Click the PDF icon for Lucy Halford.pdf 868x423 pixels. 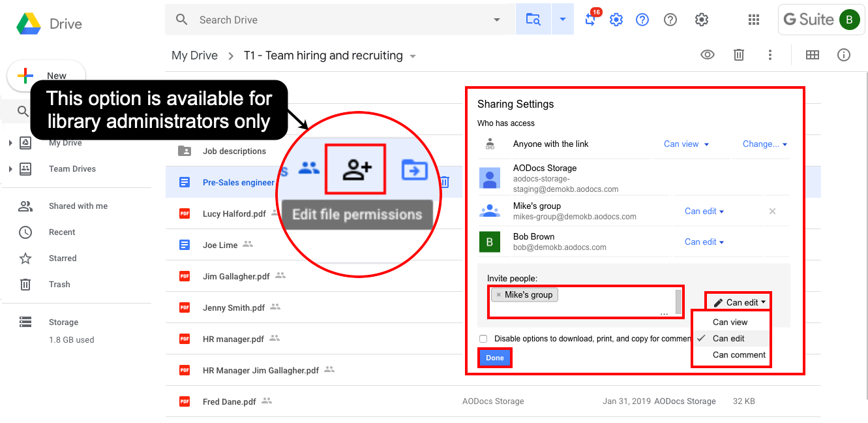pos(185,213)
